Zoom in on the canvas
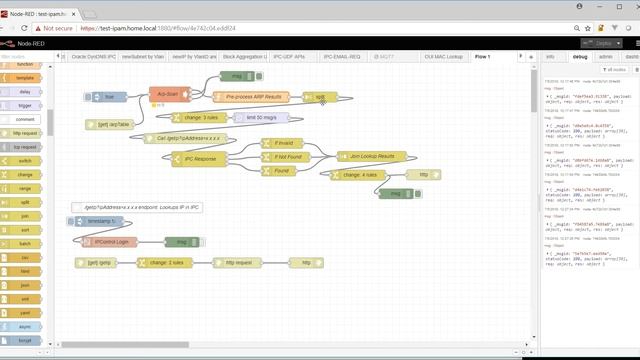 click(x=531, y=352)
